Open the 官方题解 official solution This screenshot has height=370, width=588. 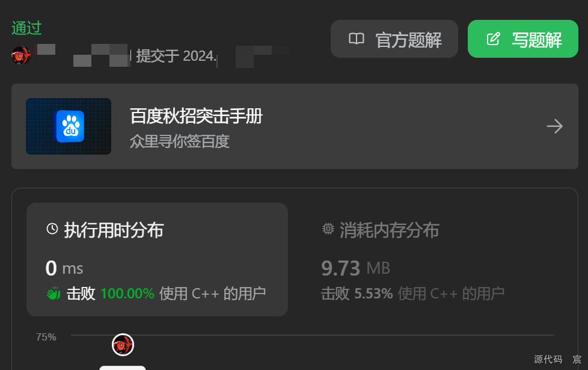click(x=394, y=39)
